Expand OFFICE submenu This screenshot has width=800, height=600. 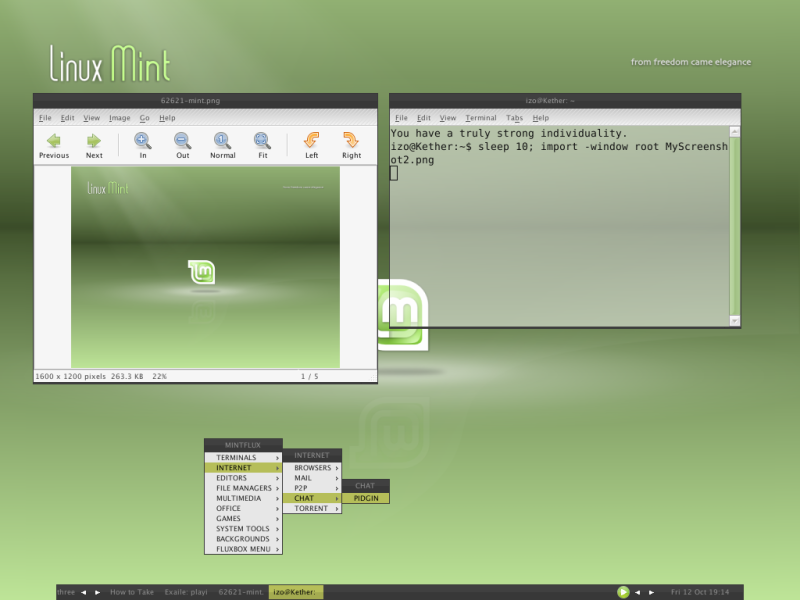click(243, 509)
